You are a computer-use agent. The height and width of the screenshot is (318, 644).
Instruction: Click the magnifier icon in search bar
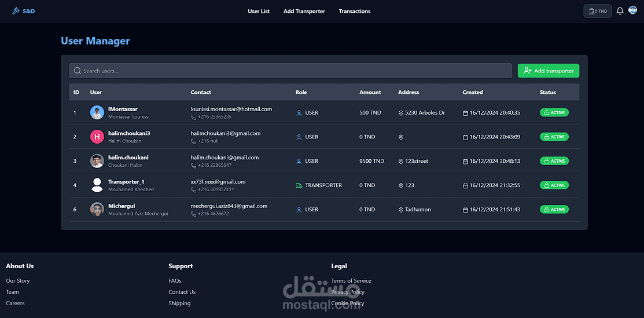point(77,71)
